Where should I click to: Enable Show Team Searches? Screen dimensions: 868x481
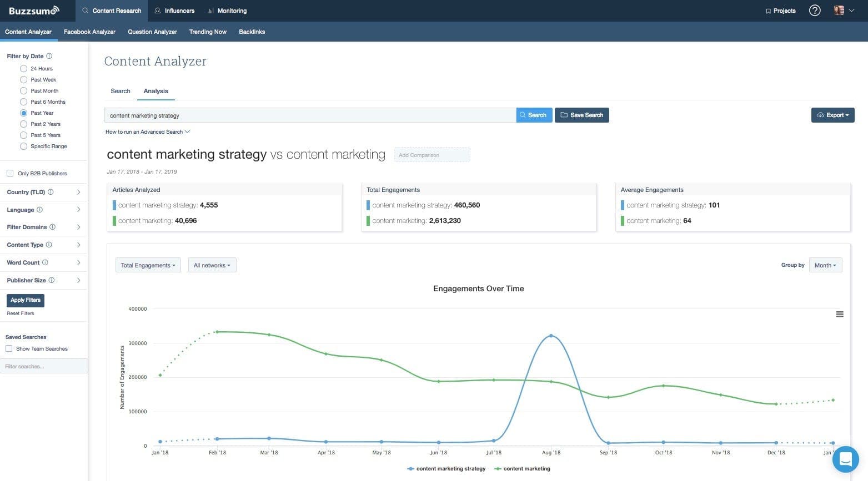9,348
